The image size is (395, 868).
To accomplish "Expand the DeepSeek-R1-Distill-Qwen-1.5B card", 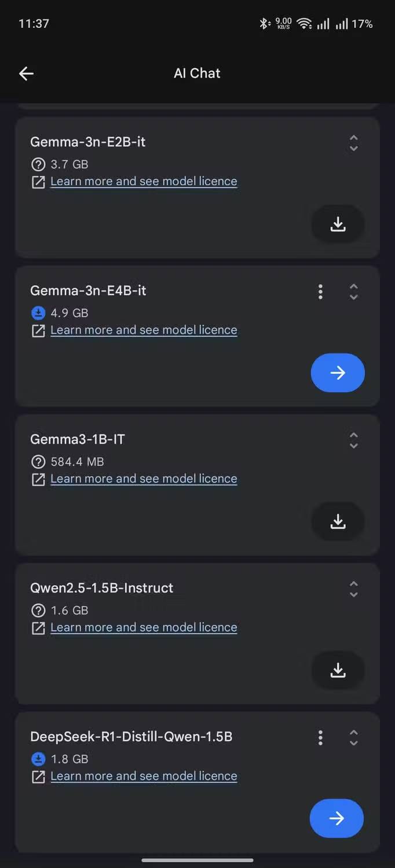I will click(354, 737).
